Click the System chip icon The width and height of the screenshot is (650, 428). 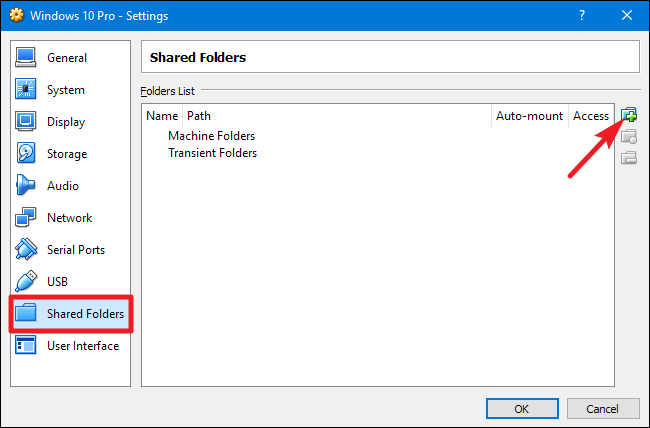[x=27, y=90]
